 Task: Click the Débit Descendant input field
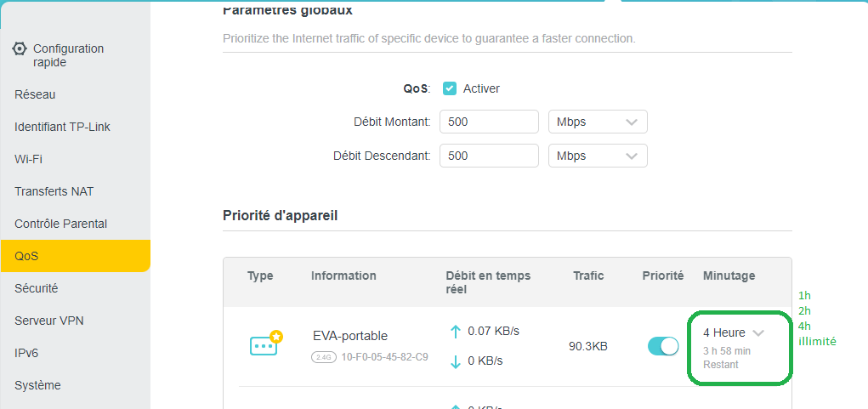pyautogui.click(x=489, y=156)
